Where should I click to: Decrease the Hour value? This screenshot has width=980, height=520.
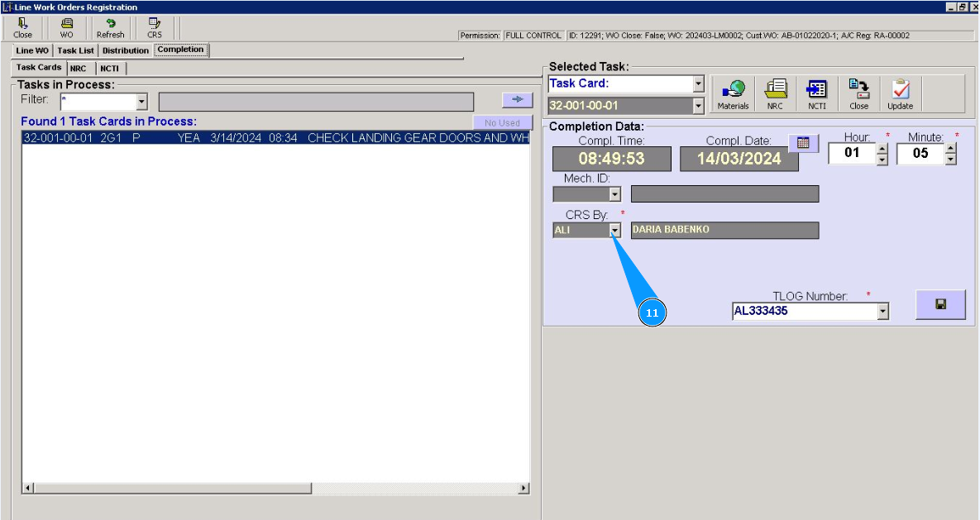pyautogui.click(x=882, y=160)
